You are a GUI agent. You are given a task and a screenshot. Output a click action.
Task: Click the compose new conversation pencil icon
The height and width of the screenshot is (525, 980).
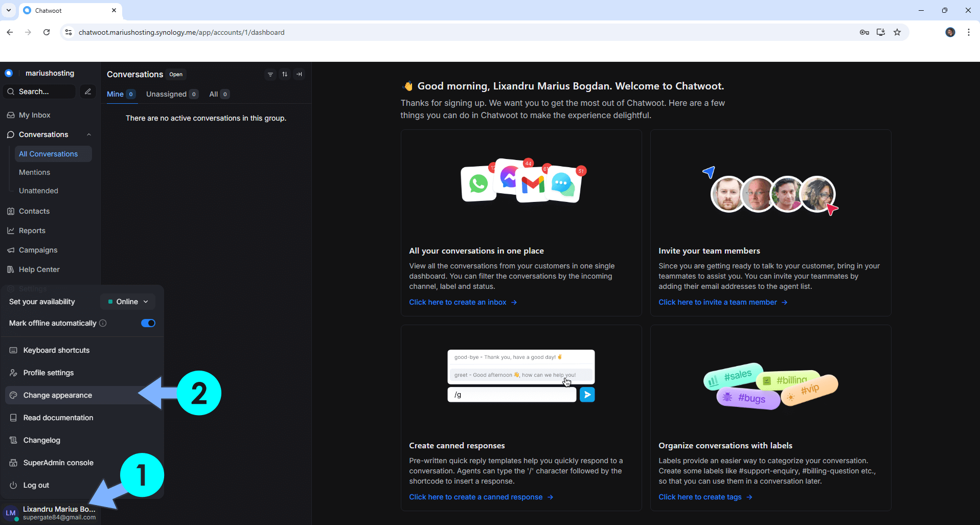88,92
